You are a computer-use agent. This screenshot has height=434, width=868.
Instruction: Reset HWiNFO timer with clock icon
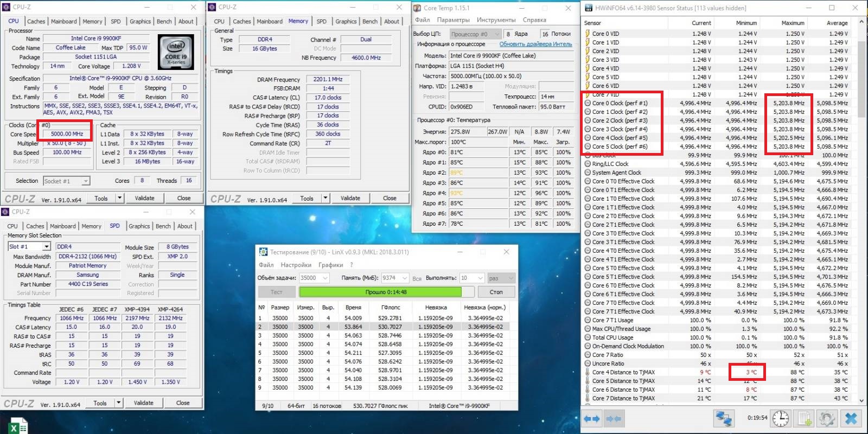(x=781, y=419)
